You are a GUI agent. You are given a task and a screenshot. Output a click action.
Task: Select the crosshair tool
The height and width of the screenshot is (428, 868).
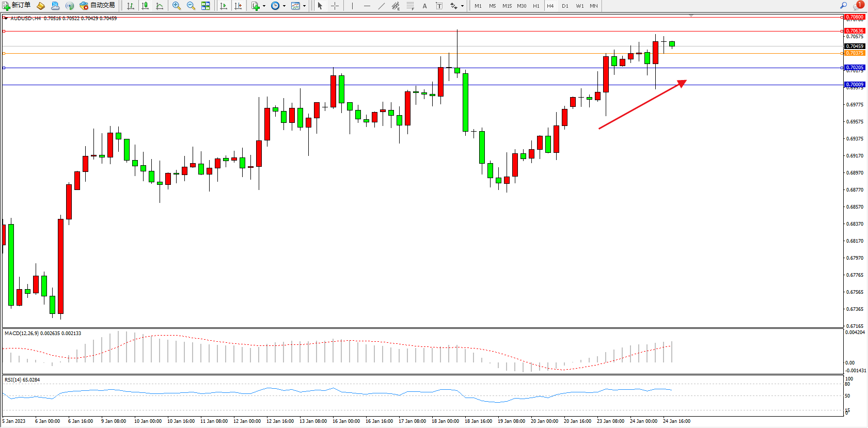335,6
